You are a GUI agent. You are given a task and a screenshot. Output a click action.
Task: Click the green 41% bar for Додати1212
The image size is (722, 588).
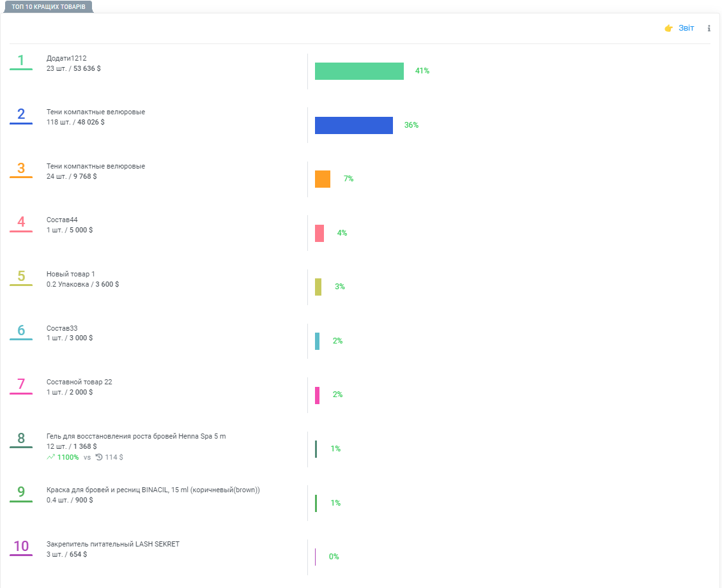359,72
